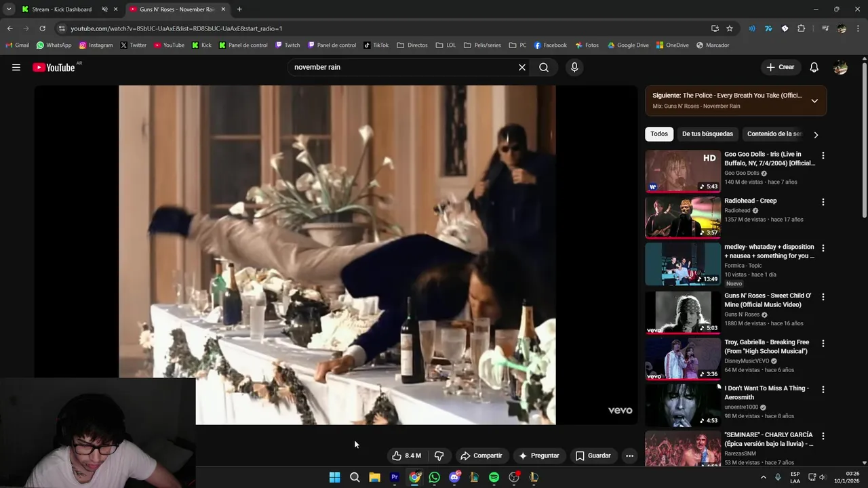
Task: Open options for Breaking Free video
Action: [x=823, y=344]
